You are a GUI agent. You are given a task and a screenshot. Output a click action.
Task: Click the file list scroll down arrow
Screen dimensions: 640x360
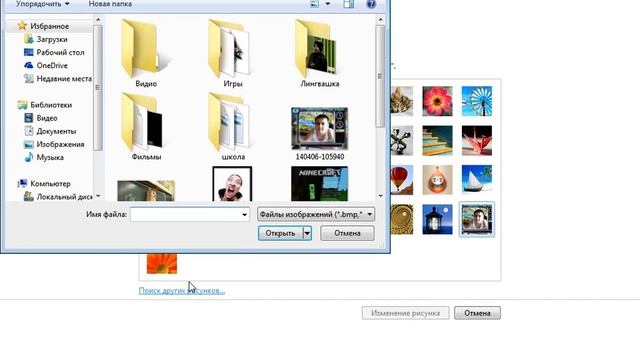pyautogui.click(x=380, y=196)
